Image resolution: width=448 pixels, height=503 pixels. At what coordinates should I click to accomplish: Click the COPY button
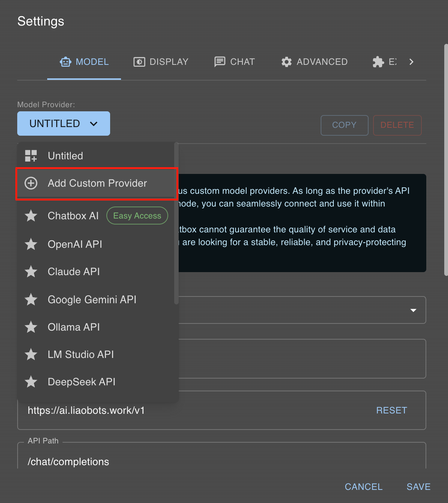tap(345, 125)
